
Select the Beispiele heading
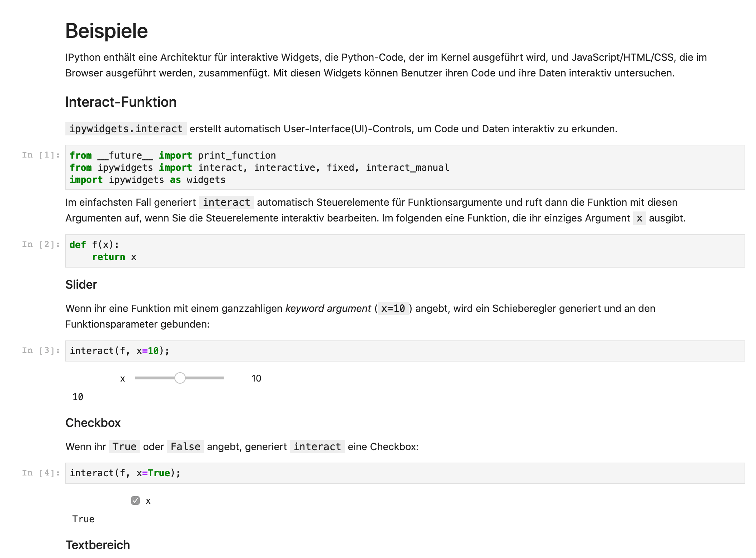coord(106,31)
